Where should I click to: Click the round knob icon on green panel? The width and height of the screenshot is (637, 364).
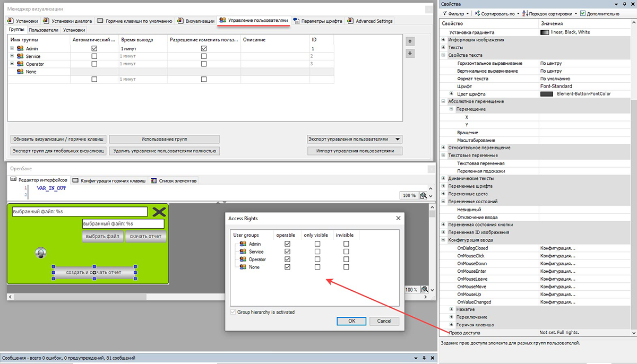tap(41, 253)
